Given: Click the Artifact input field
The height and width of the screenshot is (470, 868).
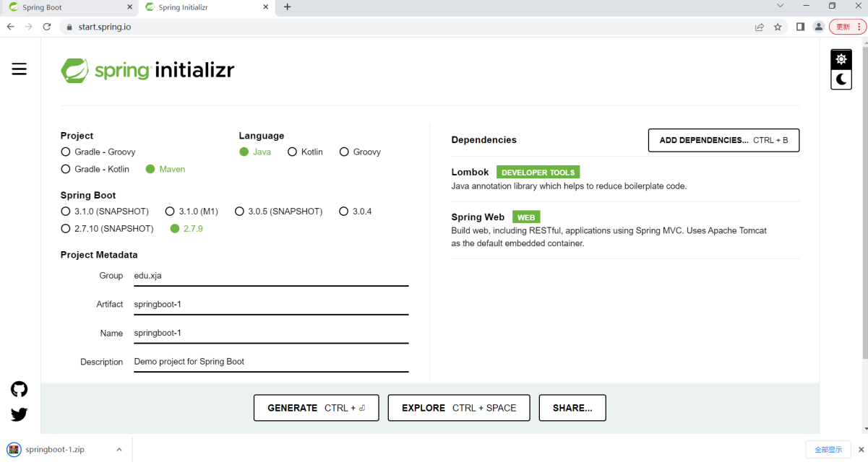Looking at the screenshot, I should pos(271,305).
